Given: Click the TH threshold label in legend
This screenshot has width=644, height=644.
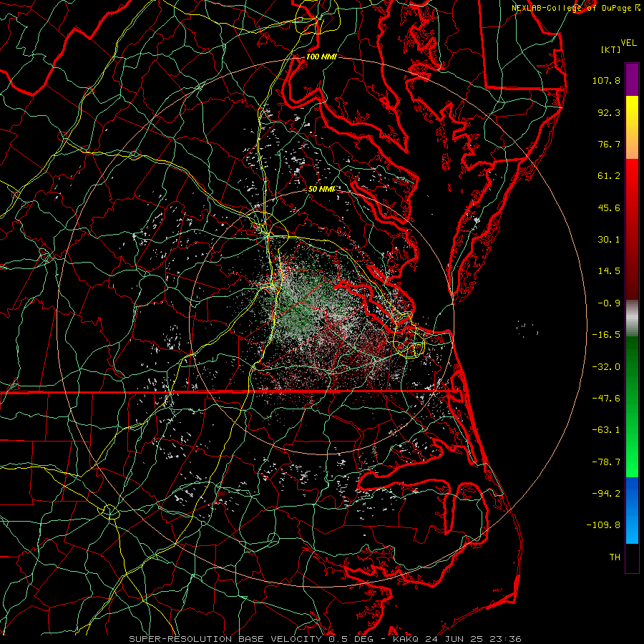Looking at the screenshot, I should click(x=615, y=557).
